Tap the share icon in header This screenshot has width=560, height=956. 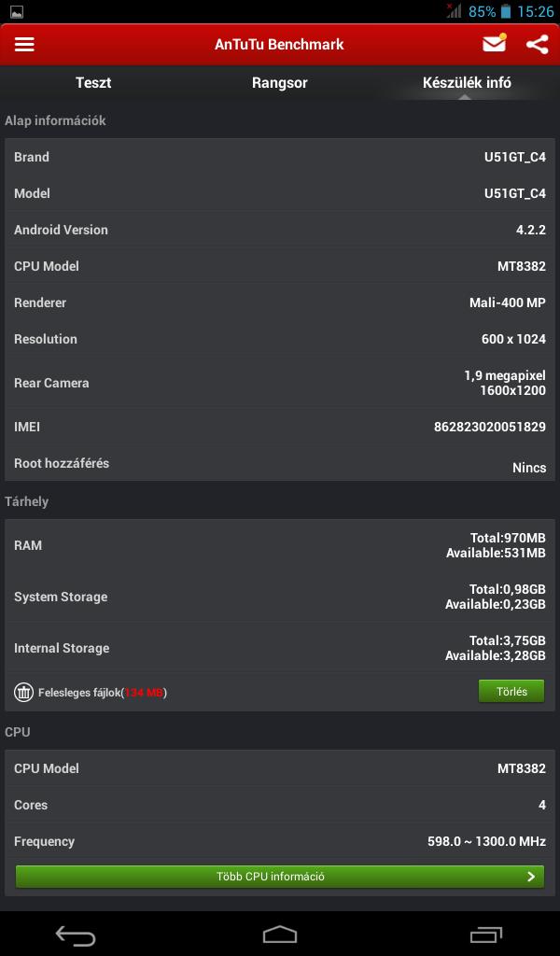(x=538, y=45)
